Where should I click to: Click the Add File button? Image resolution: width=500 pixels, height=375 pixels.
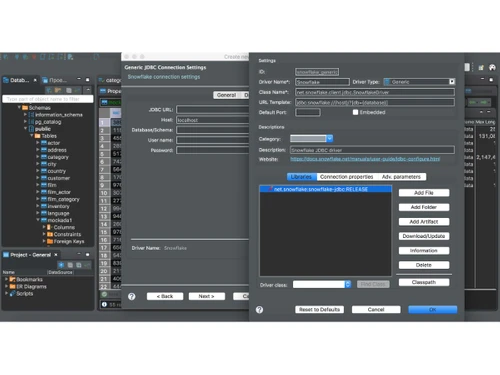click(x=424, y=193)
